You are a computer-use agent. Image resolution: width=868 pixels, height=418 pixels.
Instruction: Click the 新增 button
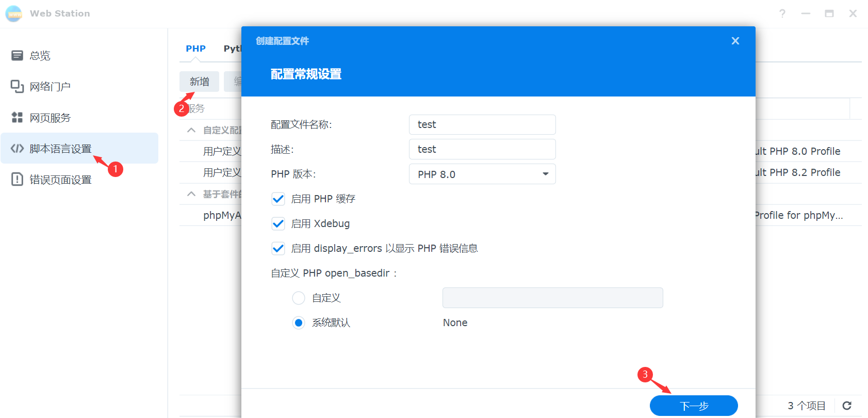point(199,82)
